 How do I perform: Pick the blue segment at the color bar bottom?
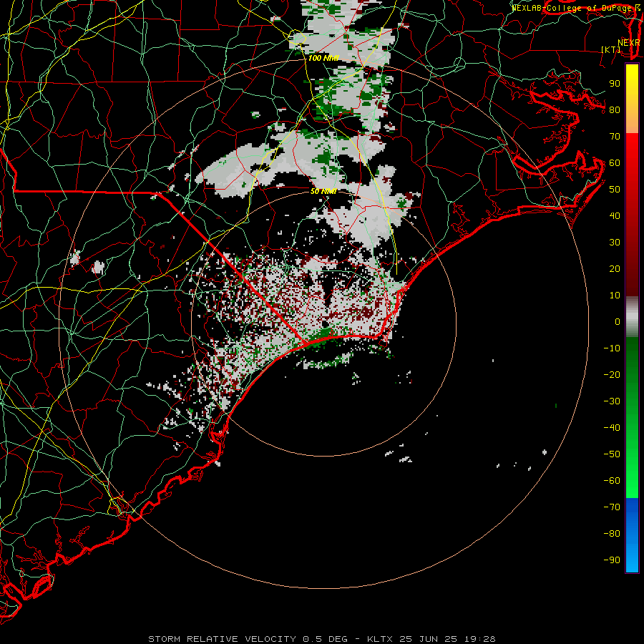(632, 535)
